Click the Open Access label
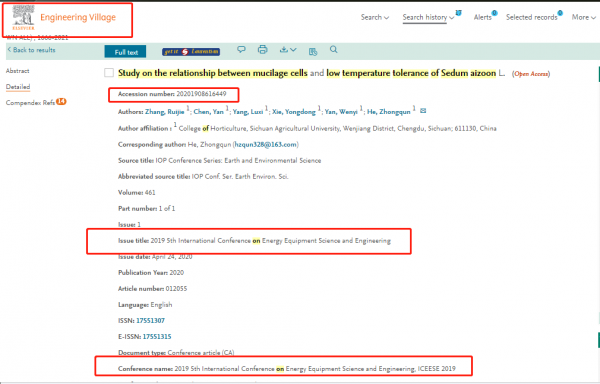600x384 pixels. point(531,74)
